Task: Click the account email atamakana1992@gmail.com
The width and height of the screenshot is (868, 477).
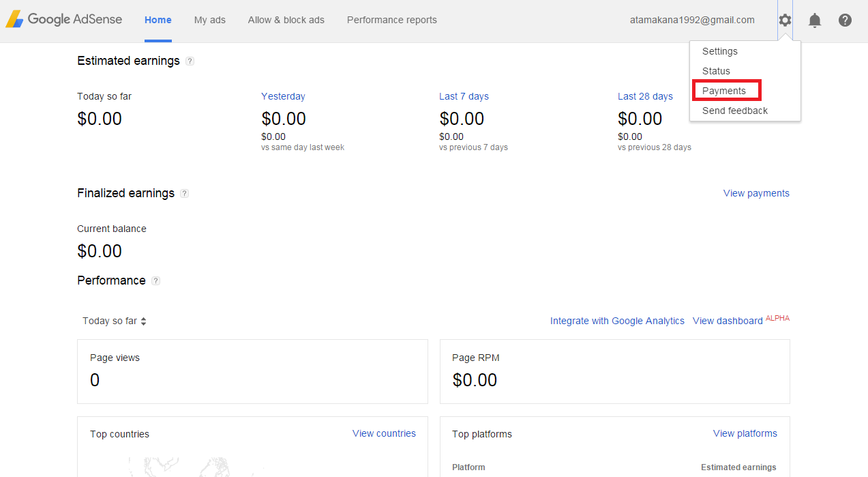Action: (x=692, y=20)
